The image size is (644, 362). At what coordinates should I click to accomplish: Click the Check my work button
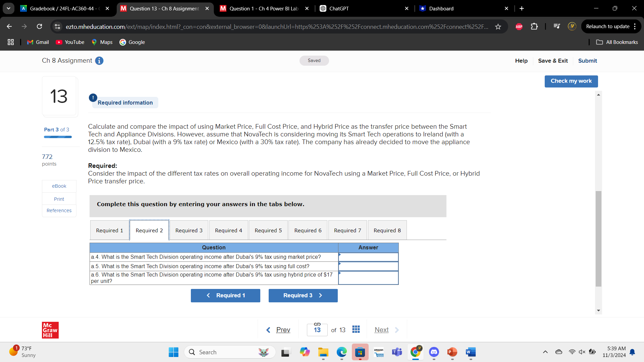coord(571,81)
